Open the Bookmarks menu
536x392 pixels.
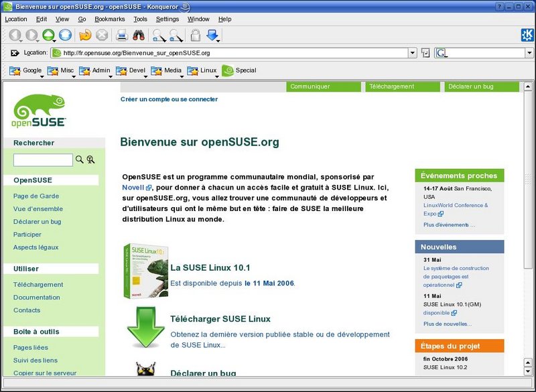110,19
